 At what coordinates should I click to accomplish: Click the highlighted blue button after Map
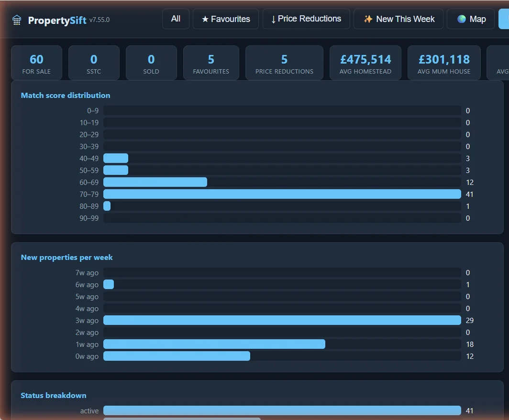(503, 19)
